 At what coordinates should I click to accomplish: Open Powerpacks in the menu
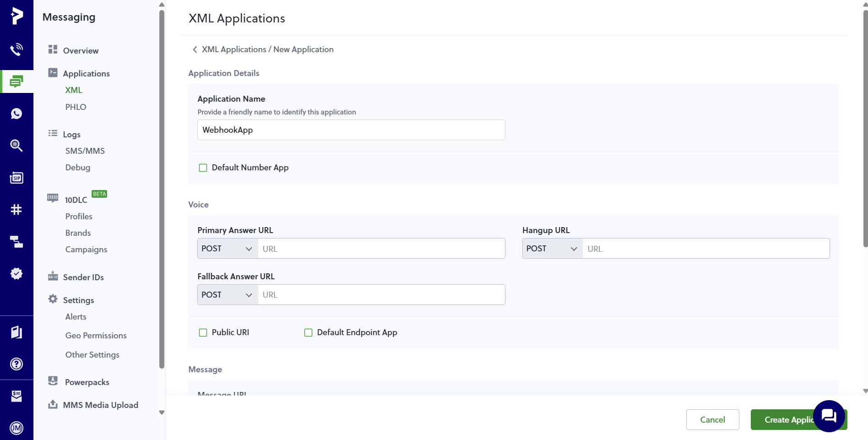point(87,382)
